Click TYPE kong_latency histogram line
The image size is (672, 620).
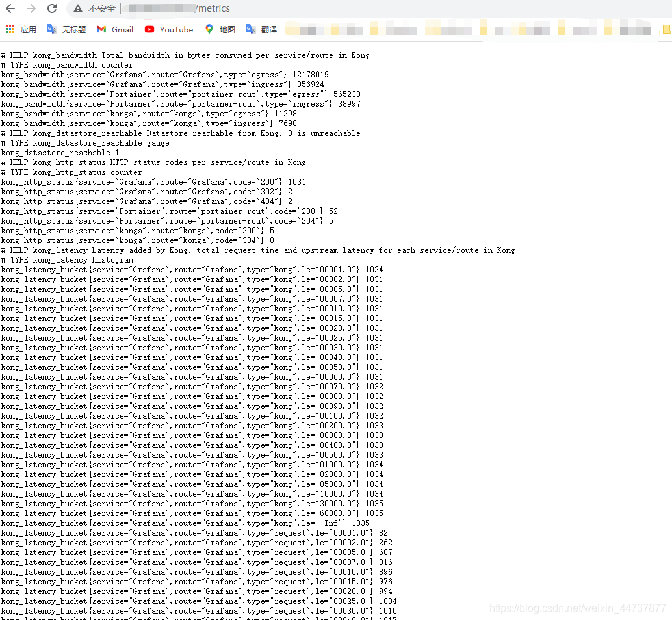coord(68,260)
